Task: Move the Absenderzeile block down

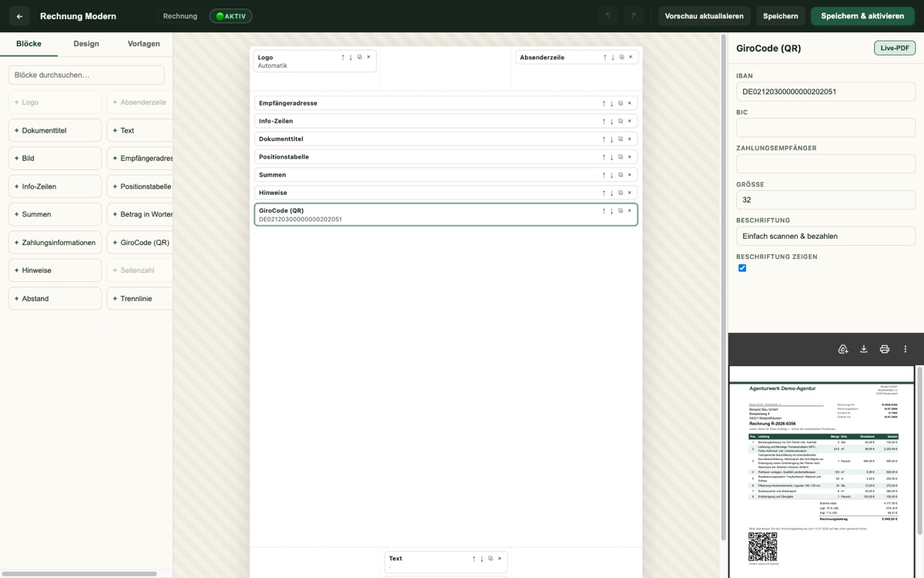Action: (x=613, y=57)
